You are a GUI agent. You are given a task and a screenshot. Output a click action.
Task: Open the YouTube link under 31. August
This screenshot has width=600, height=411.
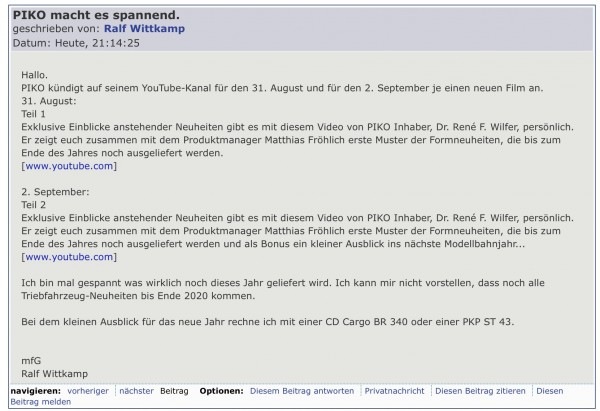tap(69, 166)
